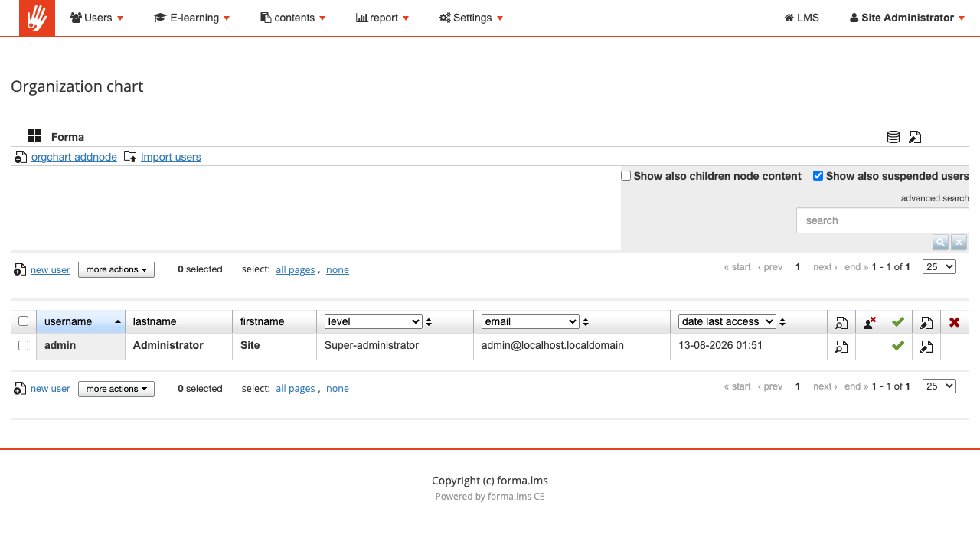Open the bottom more actions dropdown
The width and height of the screenshot is (980, 551).
pos(116,390)
